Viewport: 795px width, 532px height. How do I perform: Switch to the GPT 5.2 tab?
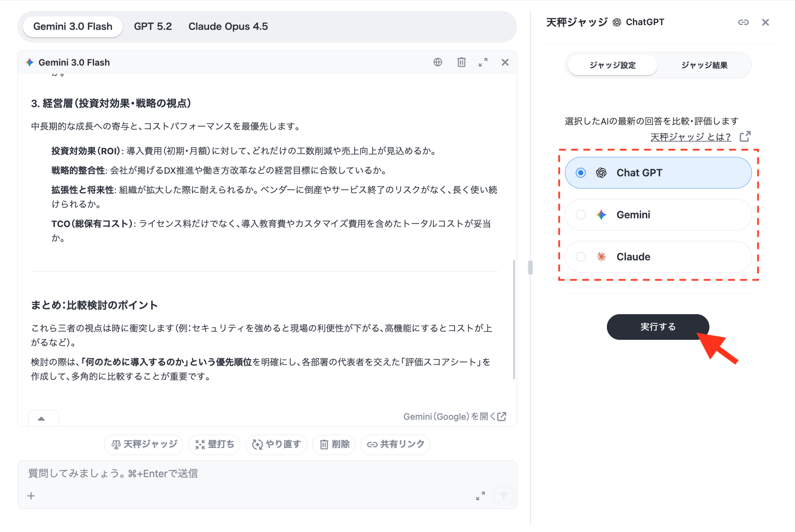pos(153,27)
